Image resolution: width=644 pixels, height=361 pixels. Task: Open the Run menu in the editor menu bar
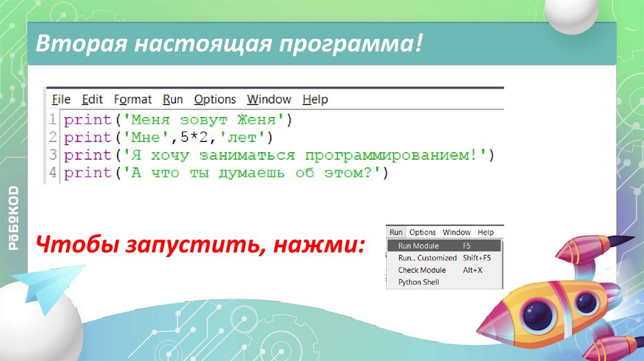coord(172,99)
